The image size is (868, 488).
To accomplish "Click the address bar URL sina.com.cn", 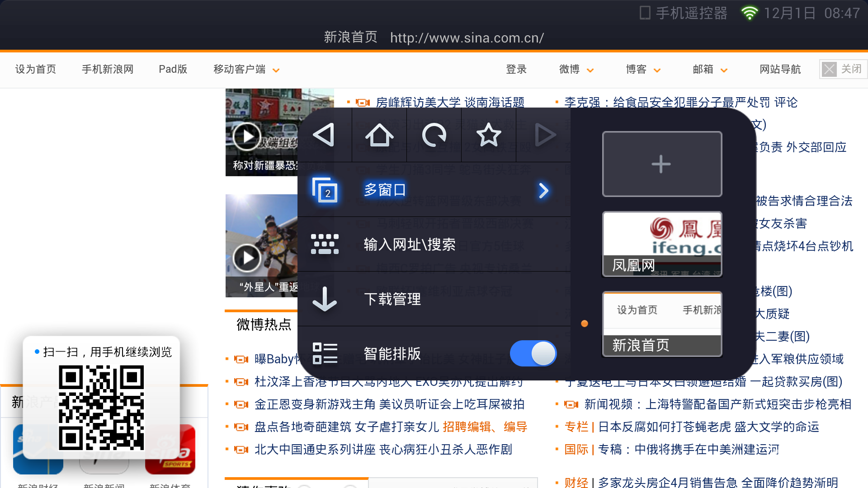I will [467, 38].
